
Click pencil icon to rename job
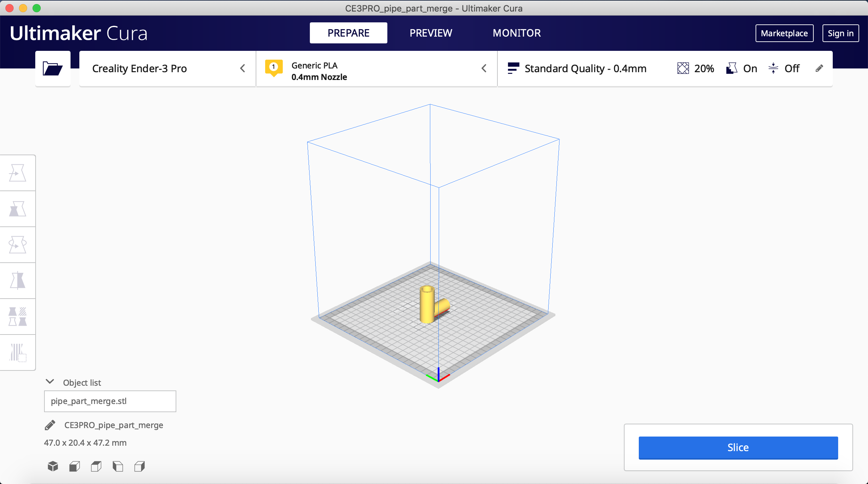tap(50, 425)
